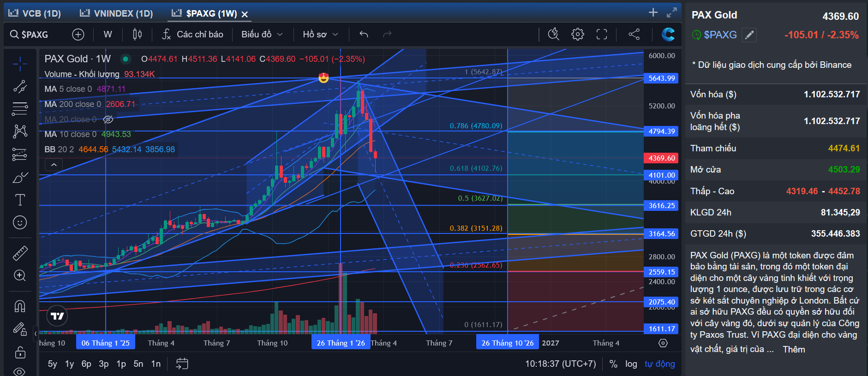The height and width of the screenshot is (376, 868).
Task: Click the 26 Tháng 10 '26 date marker
Action: [508, 343]
